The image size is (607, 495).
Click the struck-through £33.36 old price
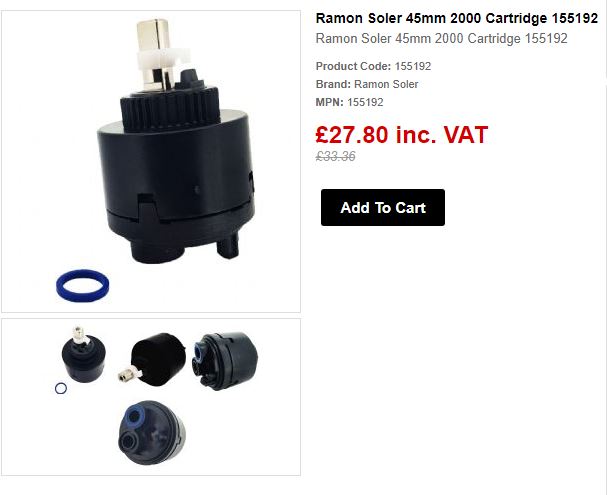pos(335,156)
